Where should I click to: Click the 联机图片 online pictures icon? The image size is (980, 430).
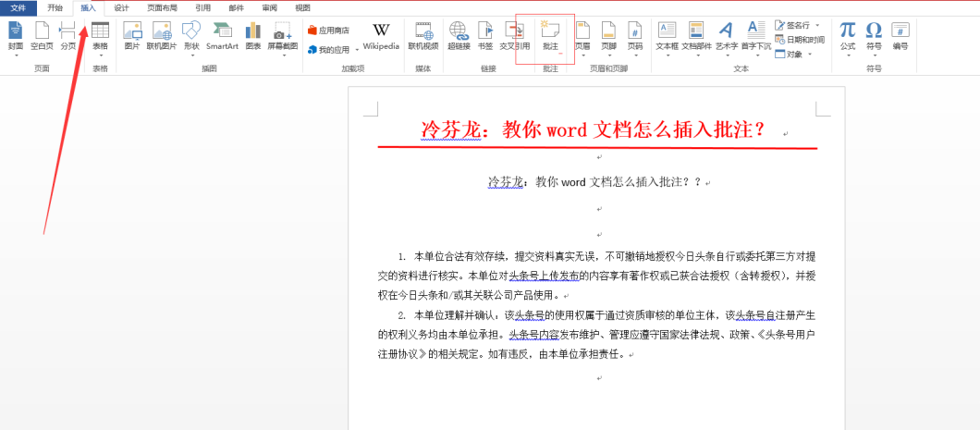pos(162,36)
